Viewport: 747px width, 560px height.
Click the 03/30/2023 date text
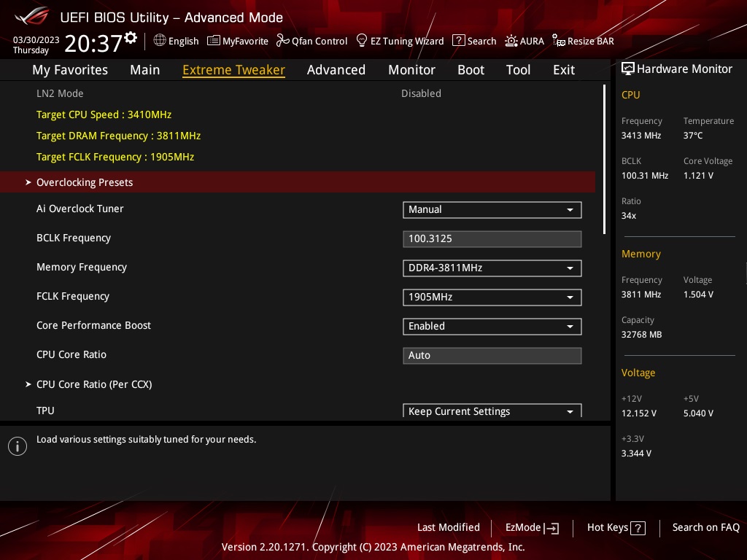[36, 39]
